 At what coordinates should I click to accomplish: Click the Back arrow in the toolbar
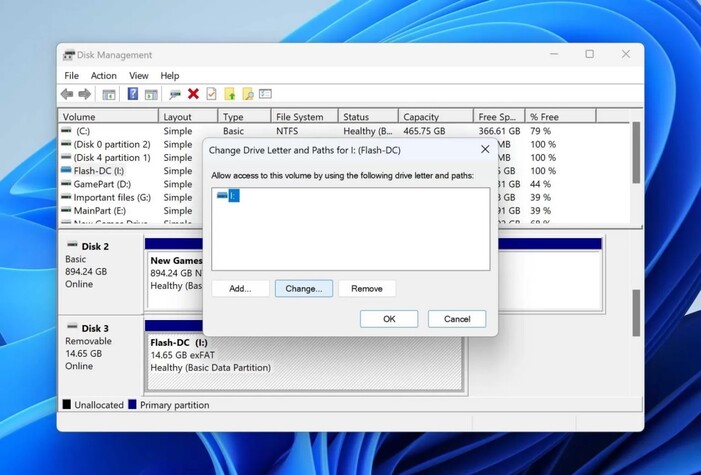(x=67, y=94)
